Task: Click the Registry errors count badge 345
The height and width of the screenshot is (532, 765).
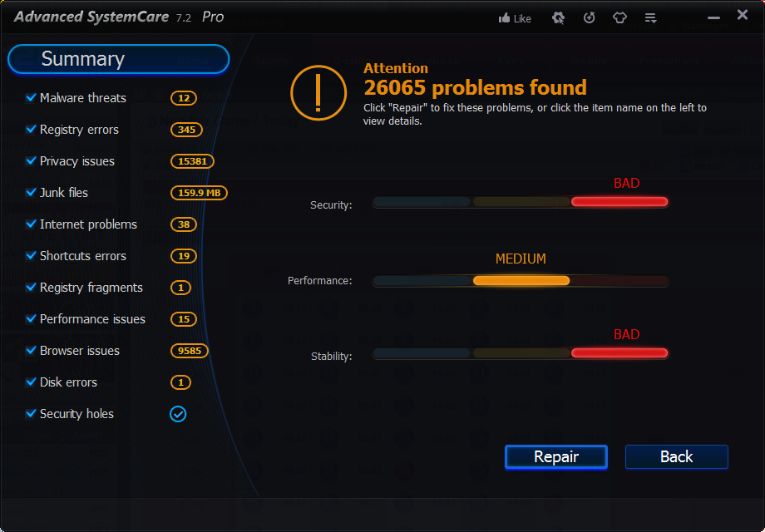Action: (x=186, y=130)
